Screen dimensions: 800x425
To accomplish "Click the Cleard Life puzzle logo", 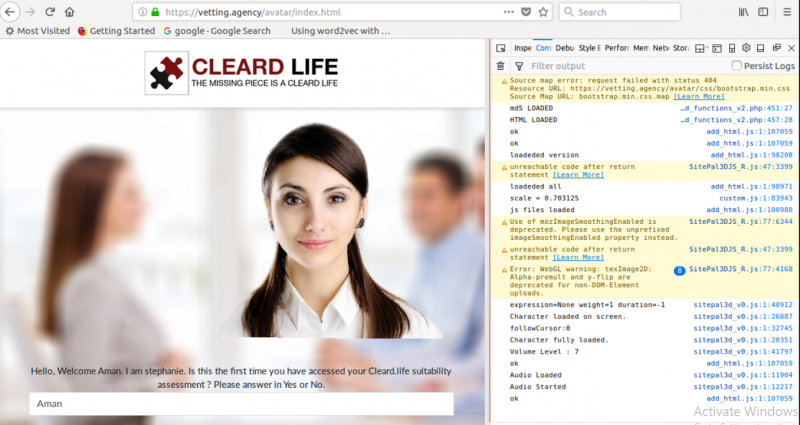I will [x=167, y=73].
